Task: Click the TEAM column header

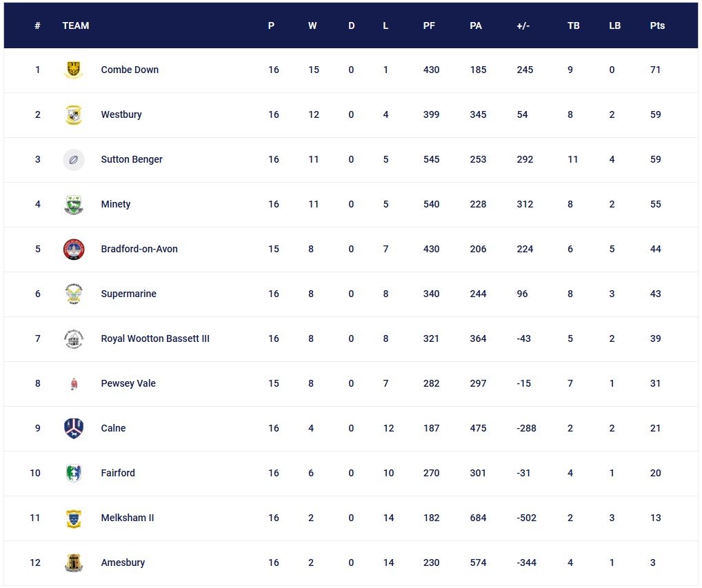Action: [76, 26]
